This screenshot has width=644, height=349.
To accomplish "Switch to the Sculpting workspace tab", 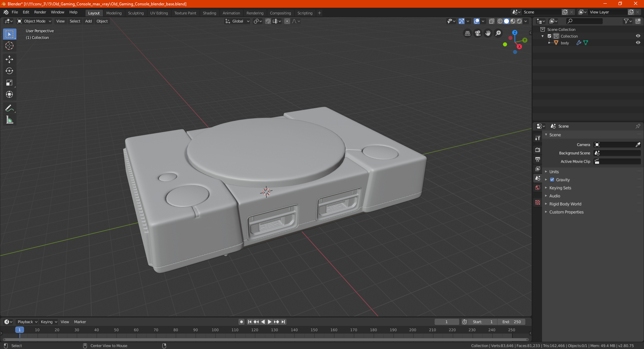I will click(x=136, y=13).
